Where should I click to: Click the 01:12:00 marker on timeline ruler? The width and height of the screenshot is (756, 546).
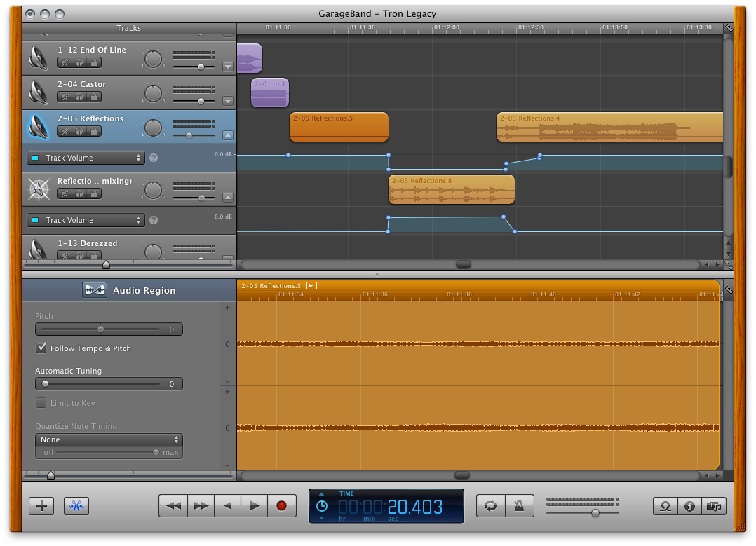[x=447, y=27]
